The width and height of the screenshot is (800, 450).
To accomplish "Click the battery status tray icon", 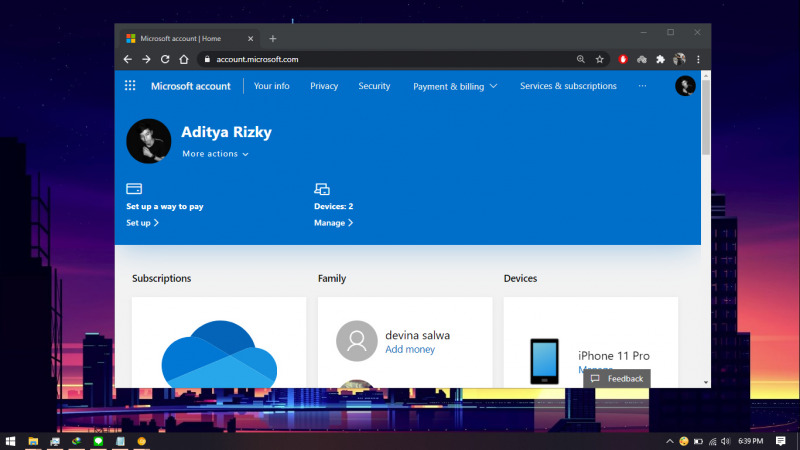I will coord(698,441).
